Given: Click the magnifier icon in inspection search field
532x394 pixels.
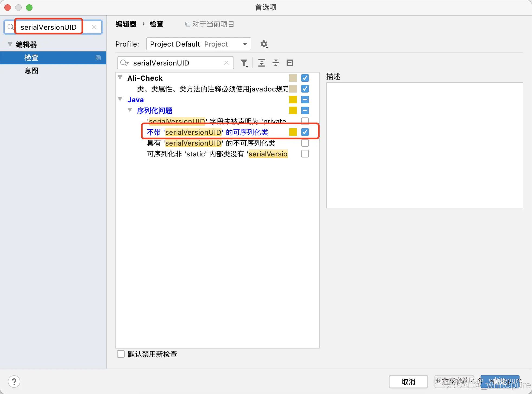Looking at the screenshot, I should coord(124,63).
